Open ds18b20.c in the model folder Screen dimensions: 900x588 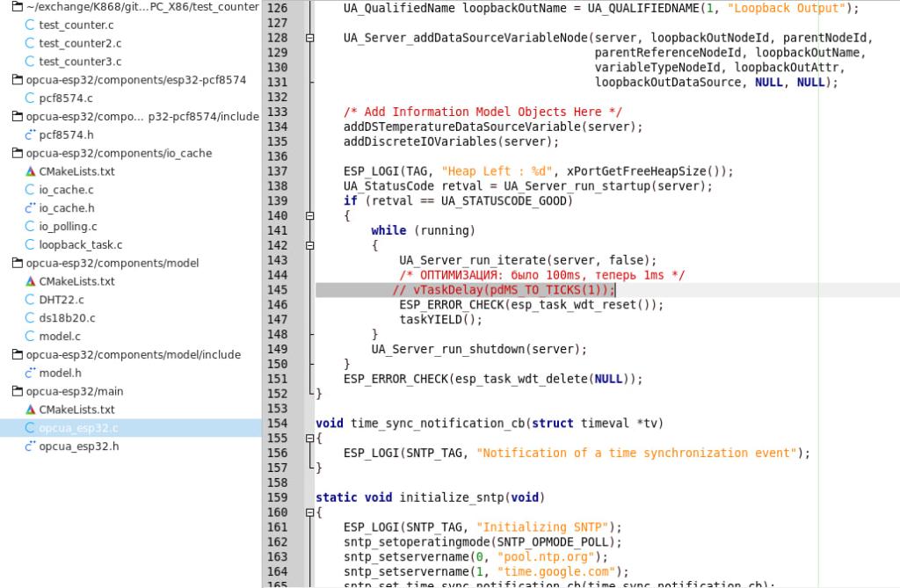coord(67,318)
